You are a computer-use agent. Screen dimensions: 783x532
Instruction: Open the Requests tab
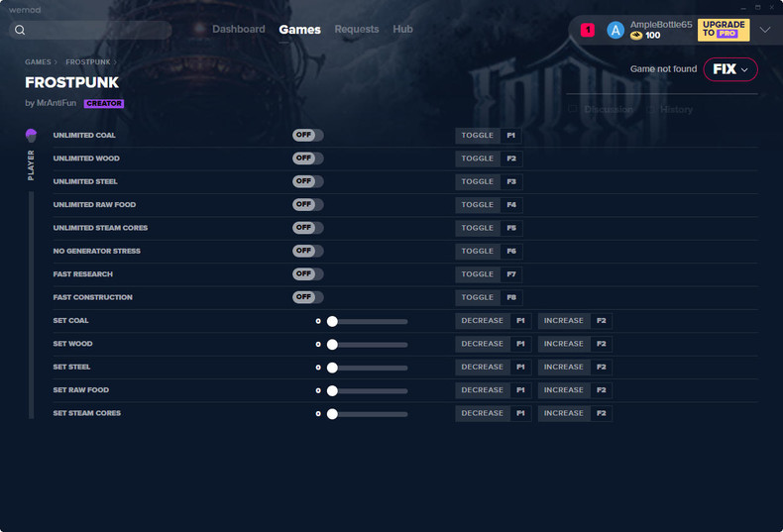tap(357, 29)
